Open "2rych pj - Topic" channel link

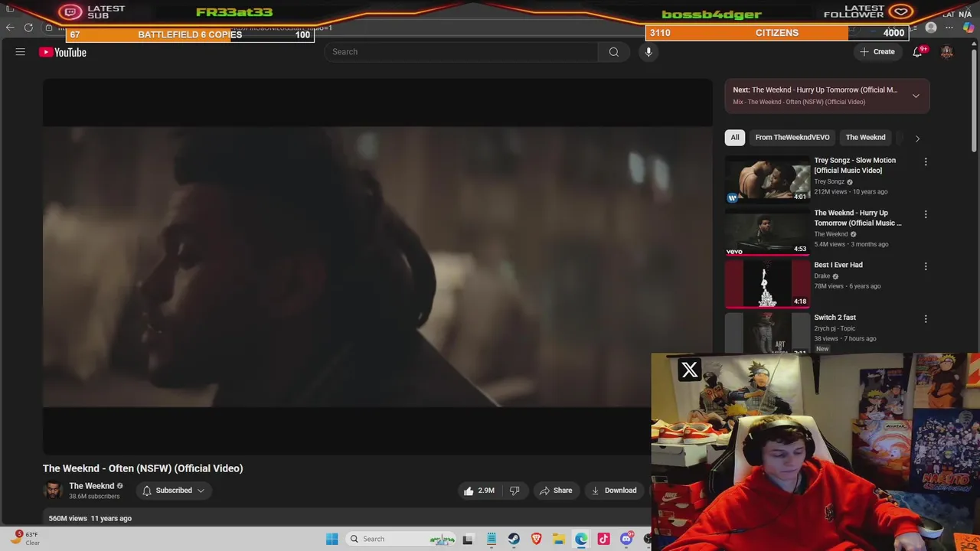[835, 328]
